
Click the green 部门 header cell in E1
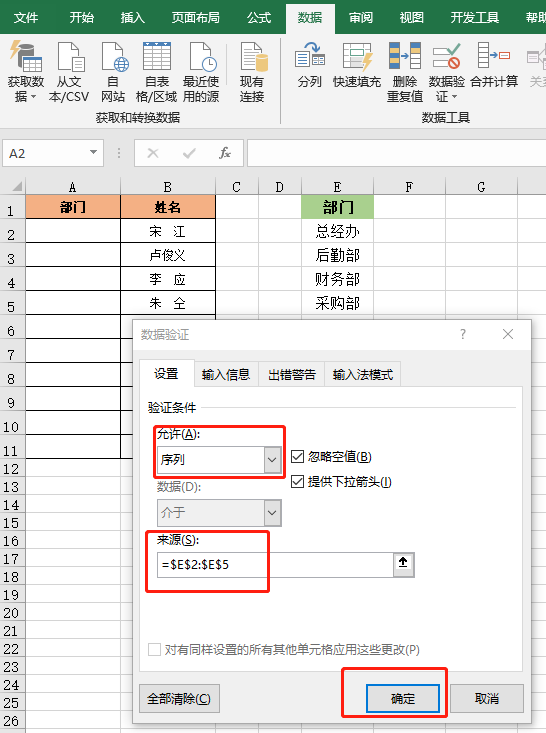tap(338, 207)
